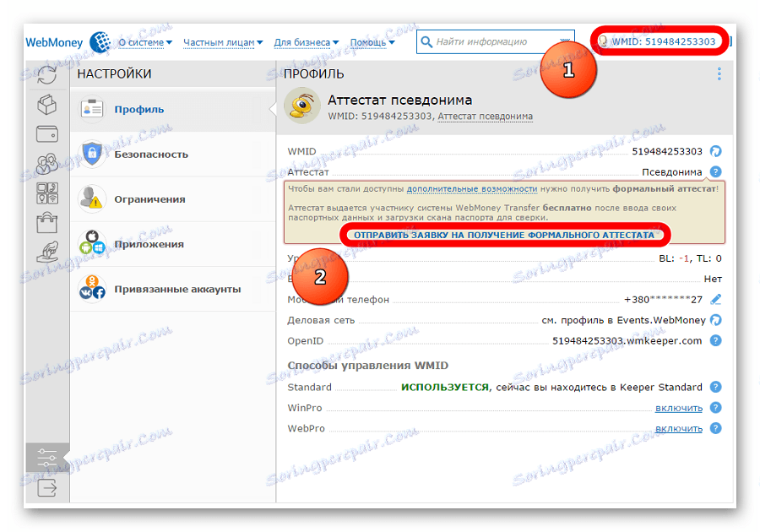The width and height of the screenshot is (760, 532).
Task: Click включить link for WebPro
Action: pos(679,428)
